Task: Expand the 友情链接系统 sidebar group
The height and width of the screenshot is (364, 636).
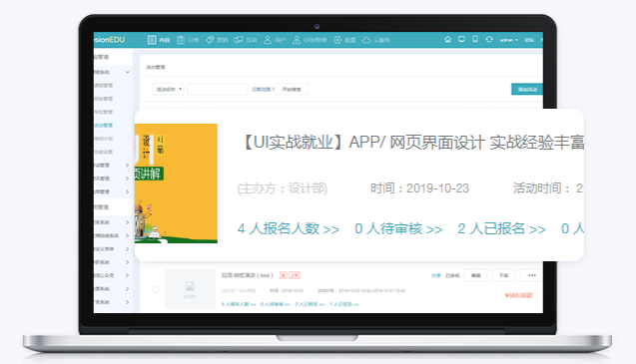Action: 128,235
